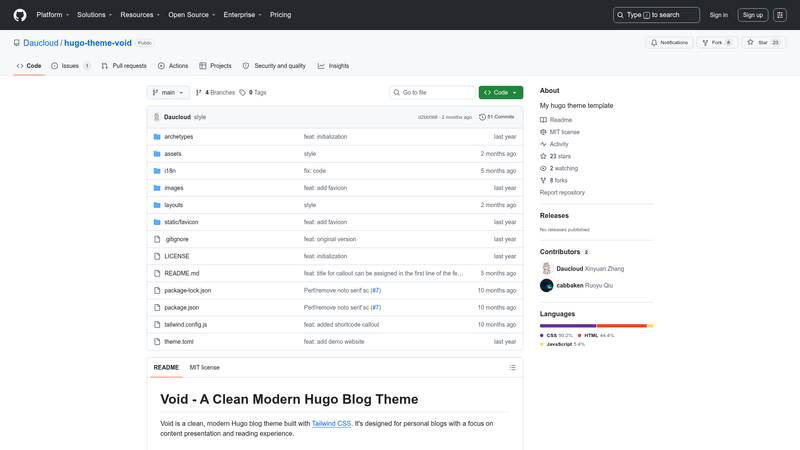Expand the Open Source menu
The width and height of the screenshot is (800, 450).
pyautogui.click(x=192, y=15)
